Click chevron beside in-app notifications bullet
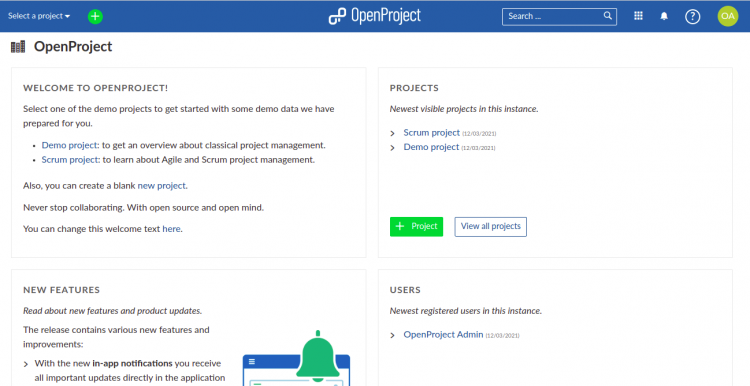The height and width of the screenshot is (386, 750). point(26,364)
